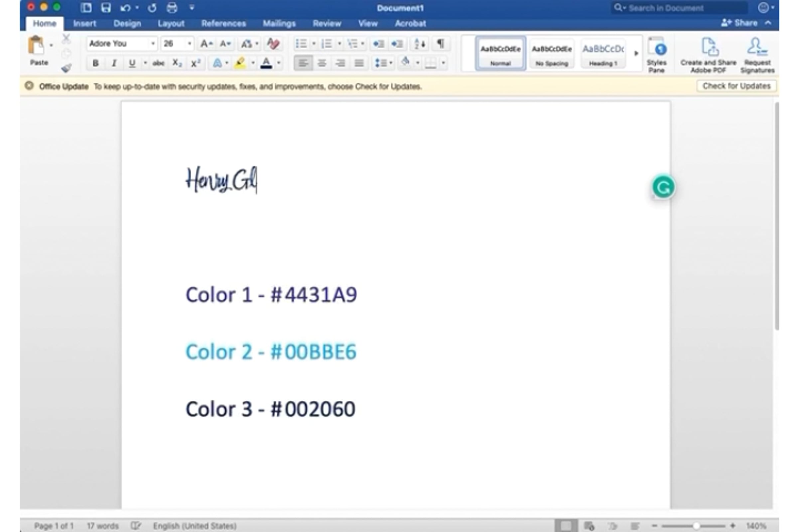The image size is (798, 532).
Task: Share the document
Action: point(739,23)
